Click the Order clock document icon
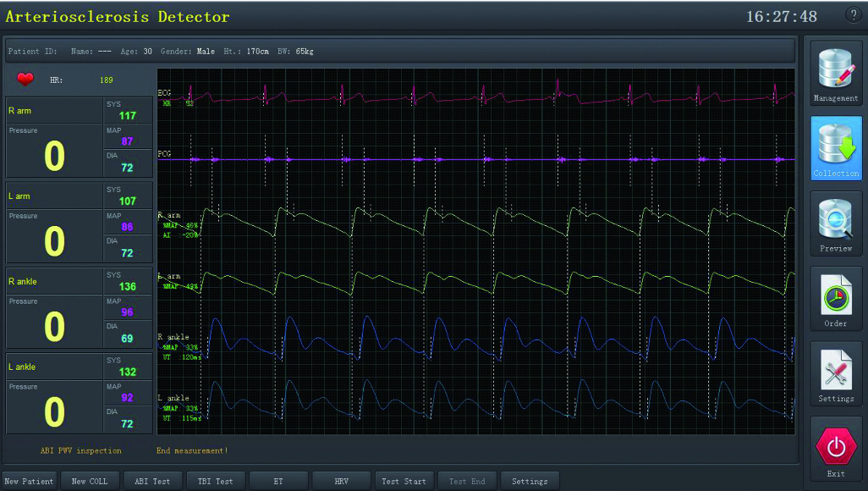 [x=836, y=298]
